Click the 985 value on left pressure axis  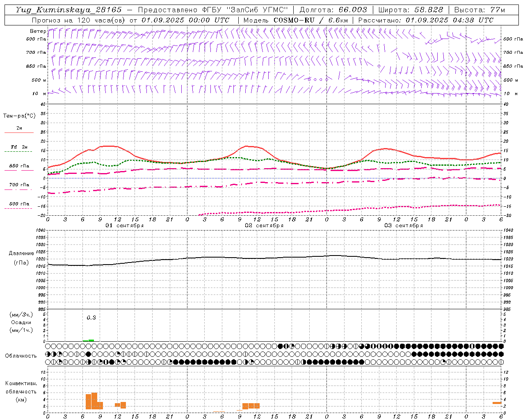(41, 309)
